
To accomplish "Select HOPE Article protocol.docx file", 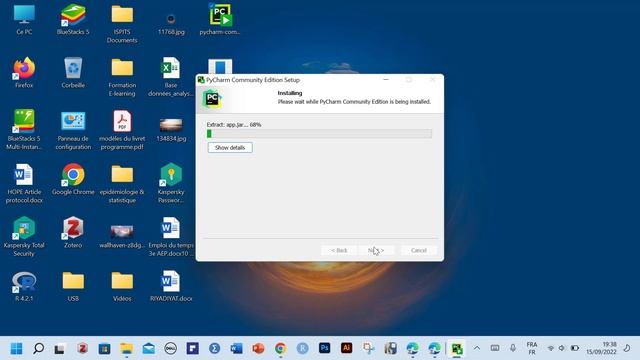I will point(24,183).
